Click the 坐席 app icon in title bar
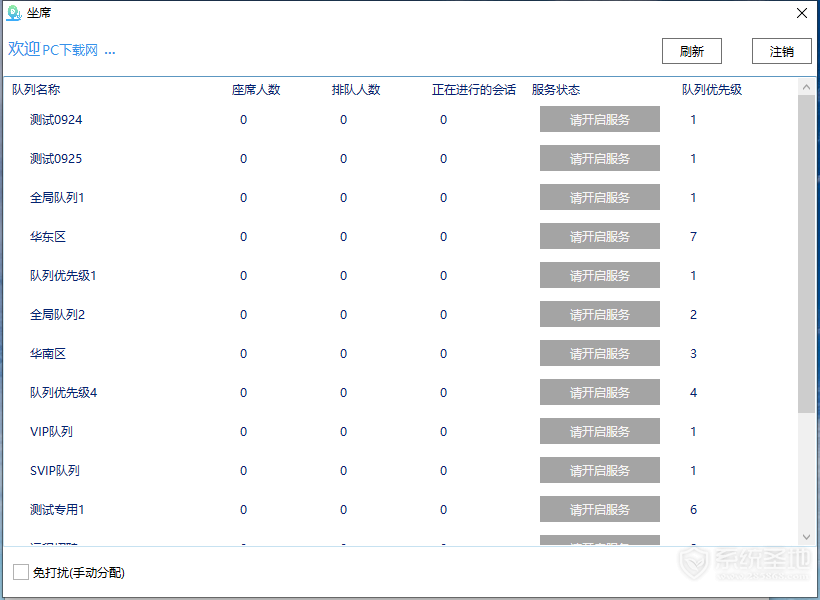 [x=14, y=13]
